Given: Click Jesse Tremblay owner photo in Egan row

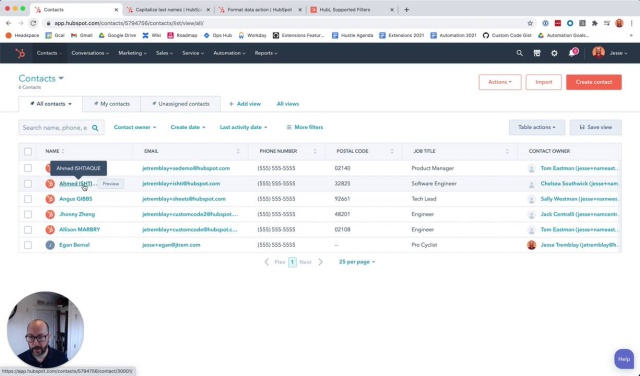Looking at the screenshot, I should (531, 245).
